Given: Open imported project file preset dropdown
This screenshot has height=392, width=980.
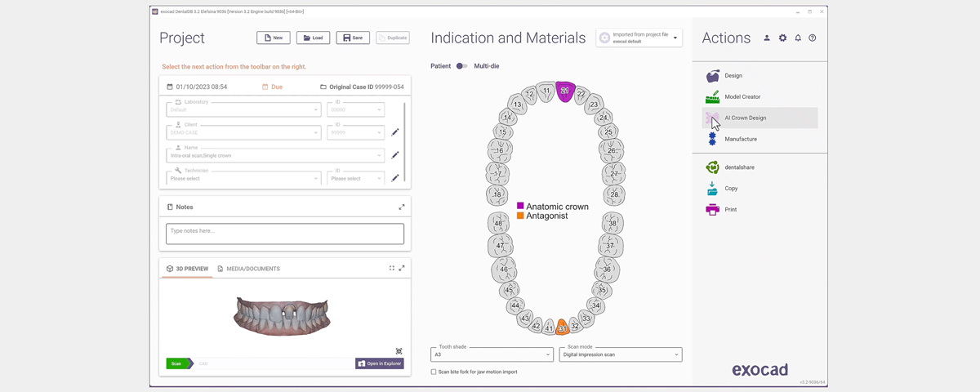Looking at the screenshot, I should click(639, 38).
